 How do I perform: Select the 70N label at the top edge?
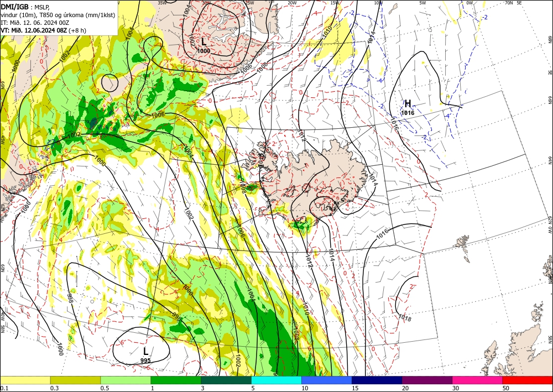pos(509,3)
